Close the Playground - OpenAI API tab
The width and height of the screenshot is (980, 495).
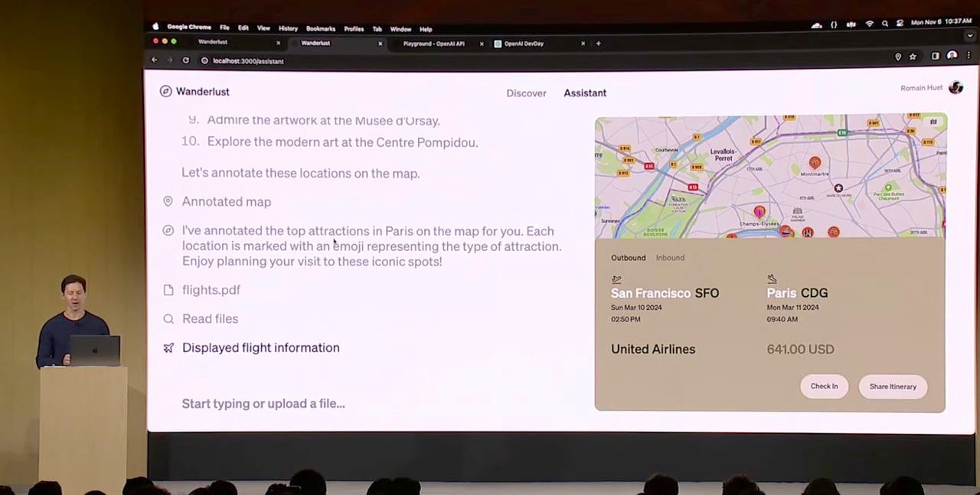[482, 44]
